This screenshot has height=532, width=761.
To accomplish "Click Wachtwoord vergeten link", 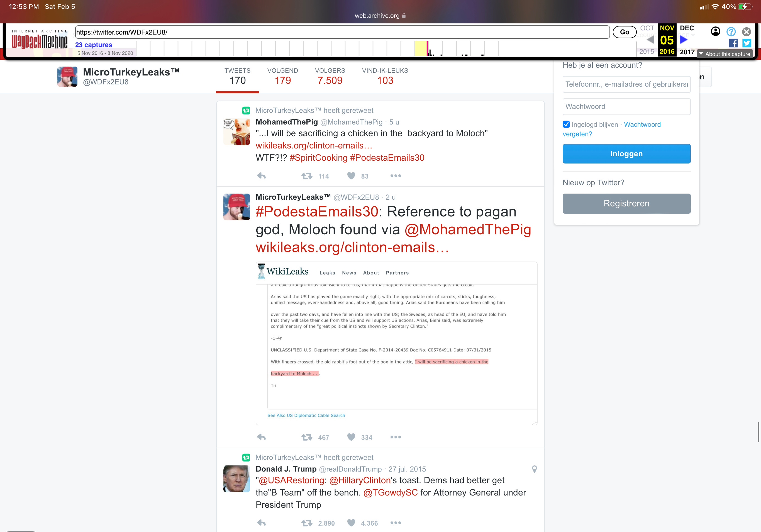I will (x=611, y=129).
